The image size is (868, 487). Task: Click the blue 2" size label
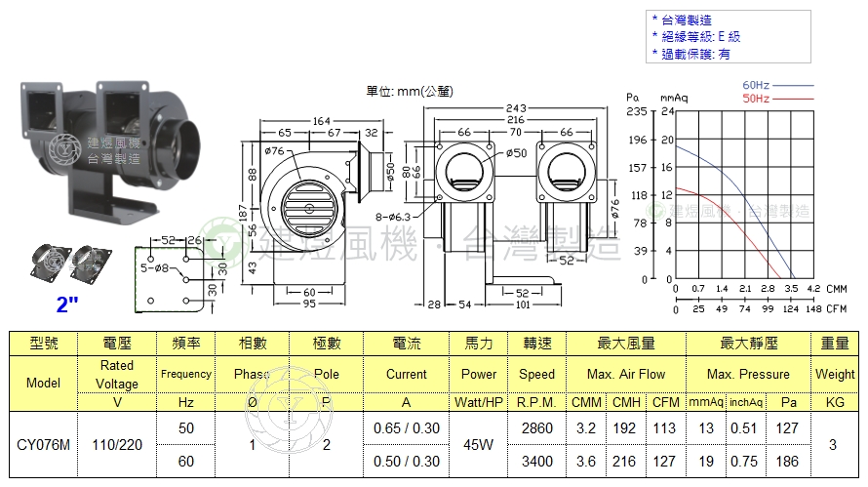pyautogui.click(x=67, y=304)
